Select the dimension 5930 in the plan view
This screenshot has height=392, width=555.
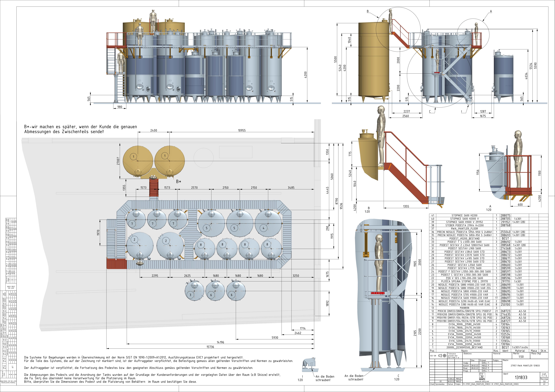[x=275, y=338]
